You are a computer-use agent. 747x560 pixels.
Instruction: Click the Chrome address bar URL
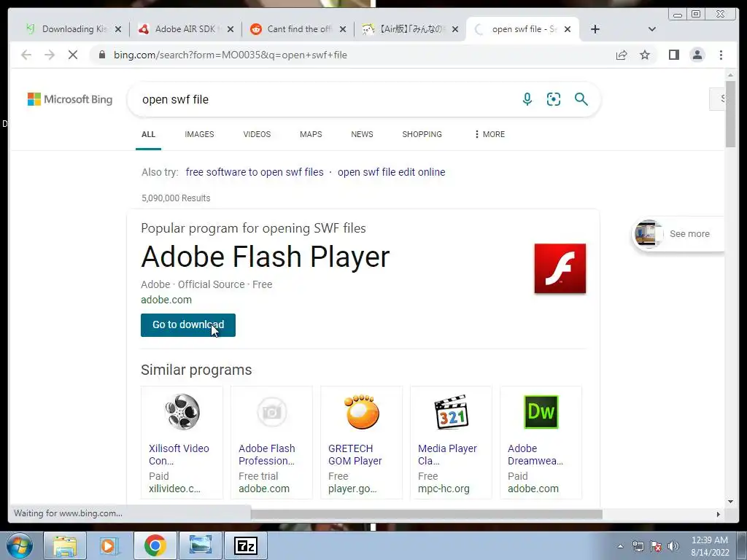pyautogui.click(x=230, y=55)
